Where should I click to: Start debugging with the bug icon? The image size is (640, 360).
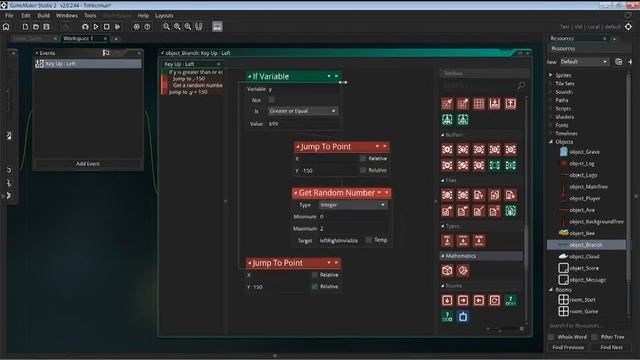pos(85,27)
